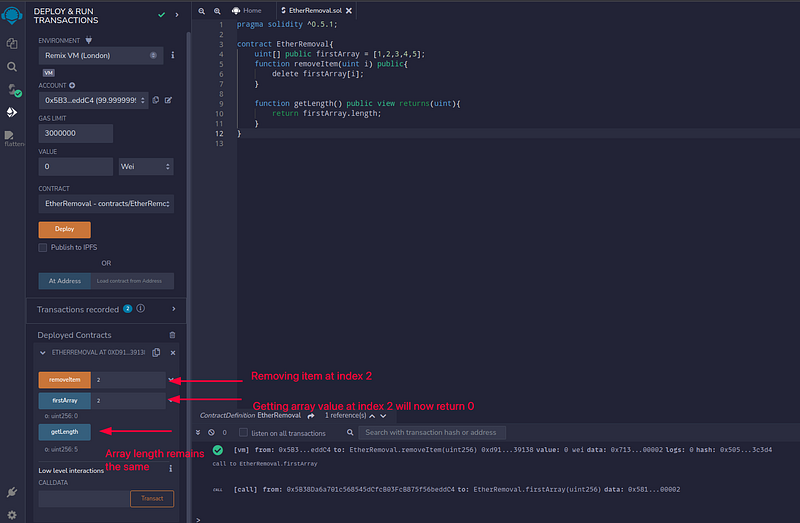The image size is (800, 523).
Task: Expand the Transactions recorded section
Action: [173, 309]
